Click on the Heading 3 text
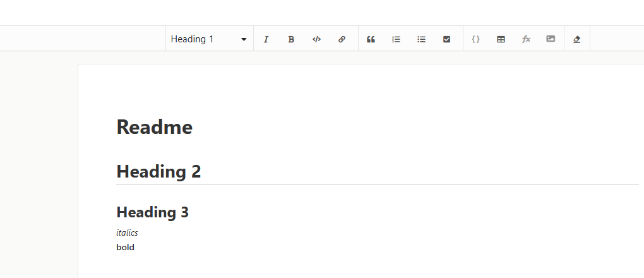 click(x=153, y=212)
